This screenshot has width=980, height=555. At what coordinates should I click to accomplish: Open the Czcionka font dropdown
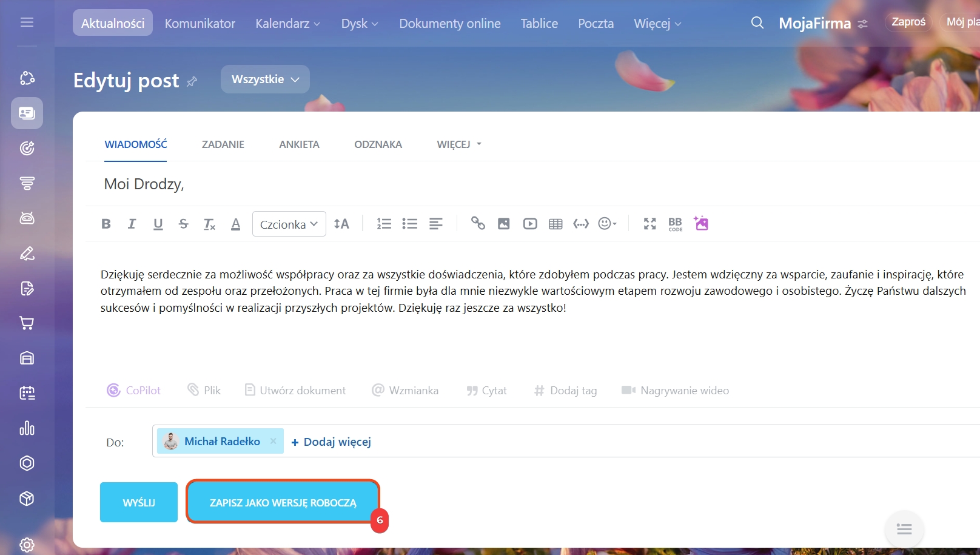pos(289,224)
